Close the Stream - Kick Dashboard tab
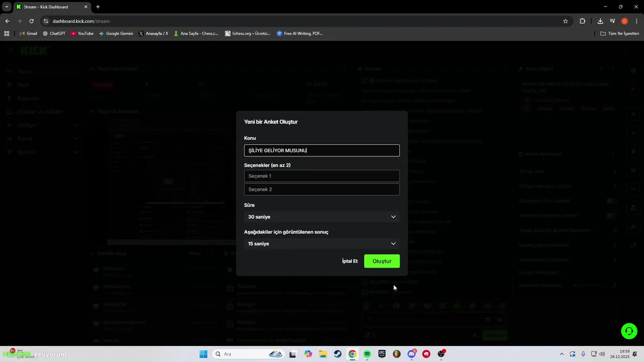The height and width of the screenshot is (362, 644). click(x=86, y=7)
